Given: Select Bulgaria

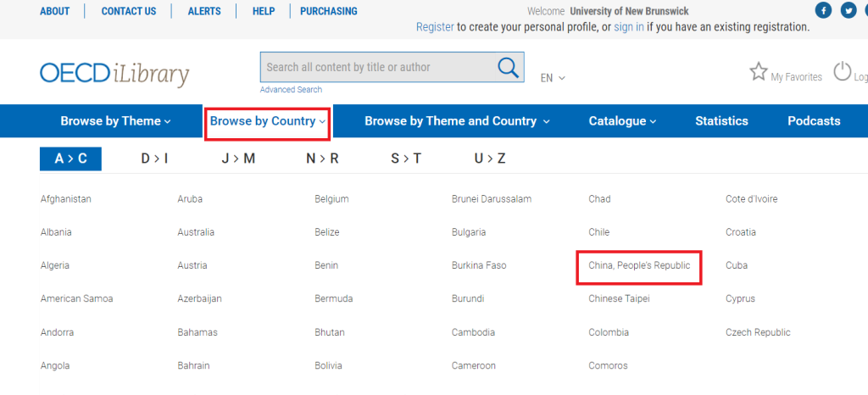Looking at the screenshot, I should pos(469,232).
